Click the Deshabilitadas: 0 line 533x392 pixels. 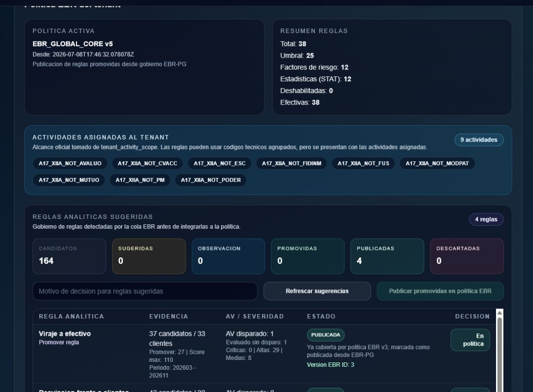306,91
